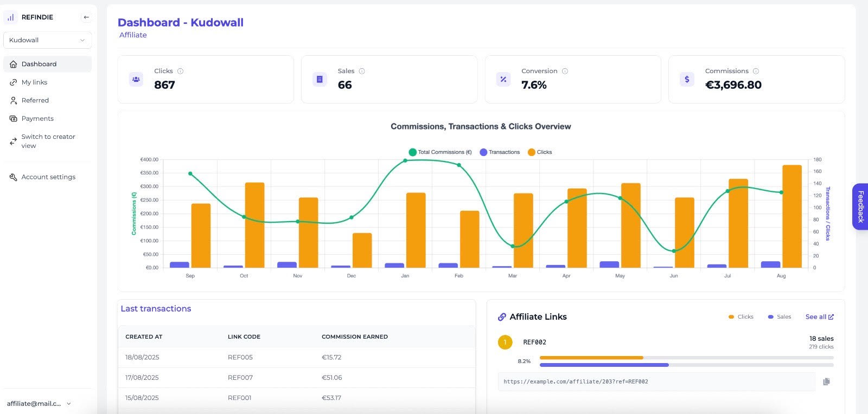Click the Aug clicks bar in chart
The height and width of the screenshot is (414, 868).
point(792,216)
